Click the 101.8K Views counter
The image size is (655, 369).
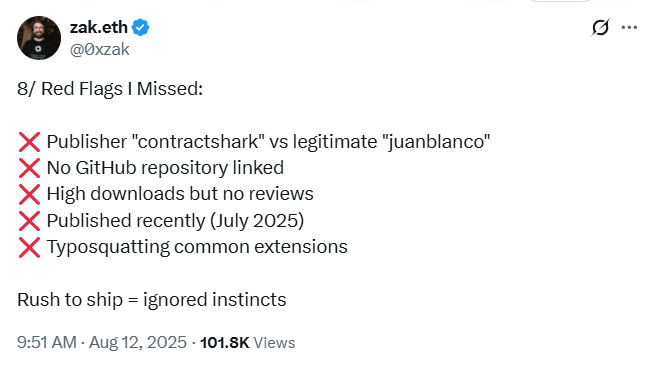248,343
